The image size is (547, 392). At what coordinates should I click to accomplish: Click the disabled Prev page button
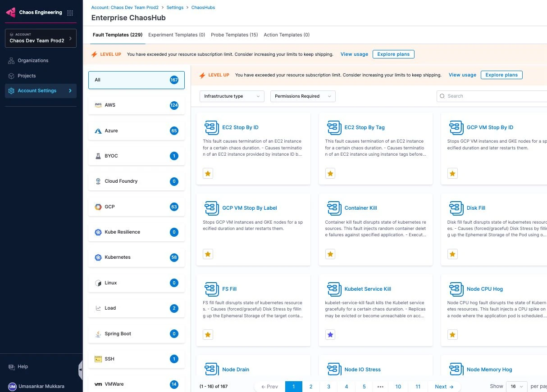click(x=269, y=386)
